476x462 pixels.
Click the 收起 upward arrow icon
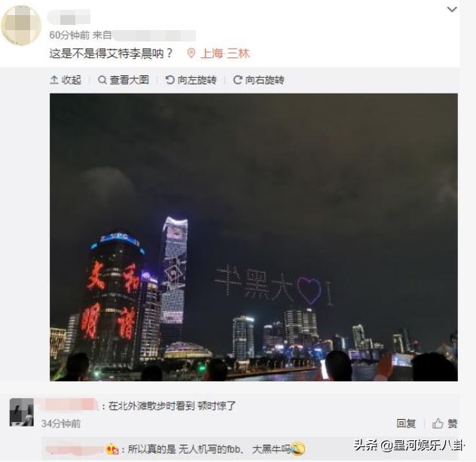54,80
